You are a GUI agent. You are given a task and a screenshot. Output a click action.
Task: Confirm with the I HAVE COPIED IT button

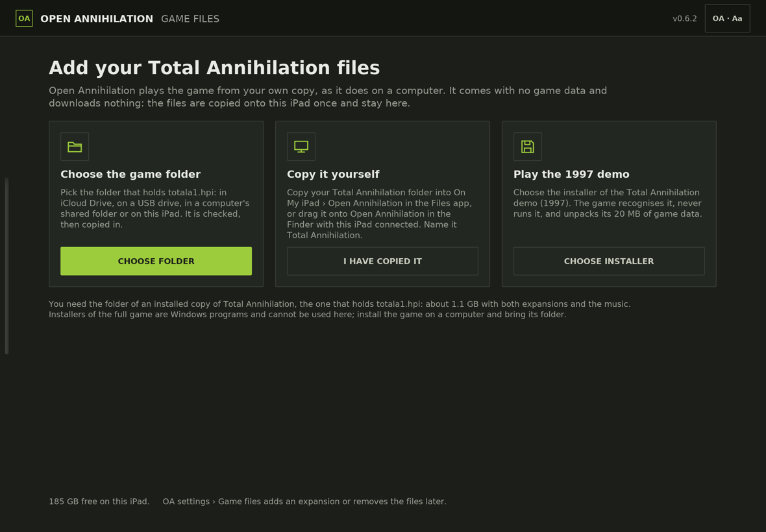pyautogui.click(x=382, y=261)
